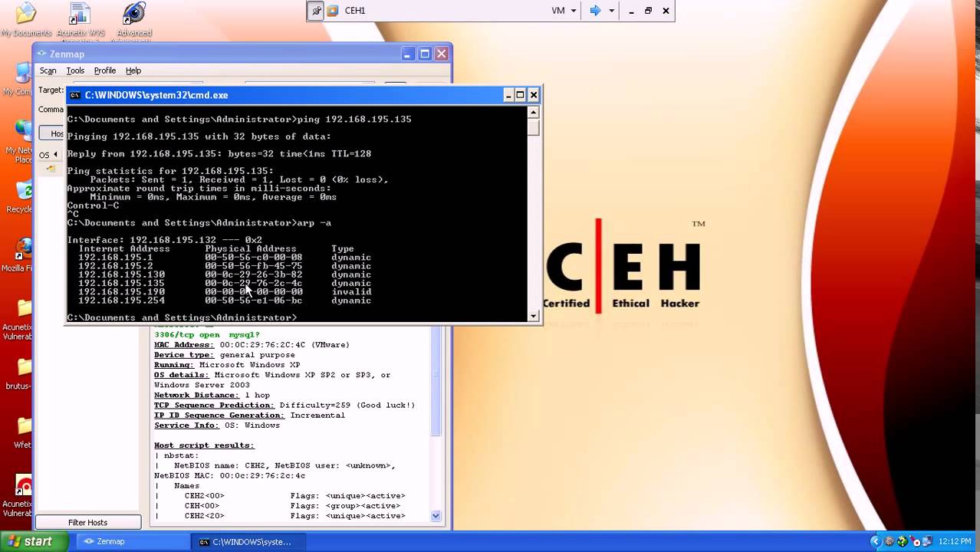Expand dropdown next to blue arrow
Image resolution: width=980 pixels, height=552 pixels.
coord(611,11)
